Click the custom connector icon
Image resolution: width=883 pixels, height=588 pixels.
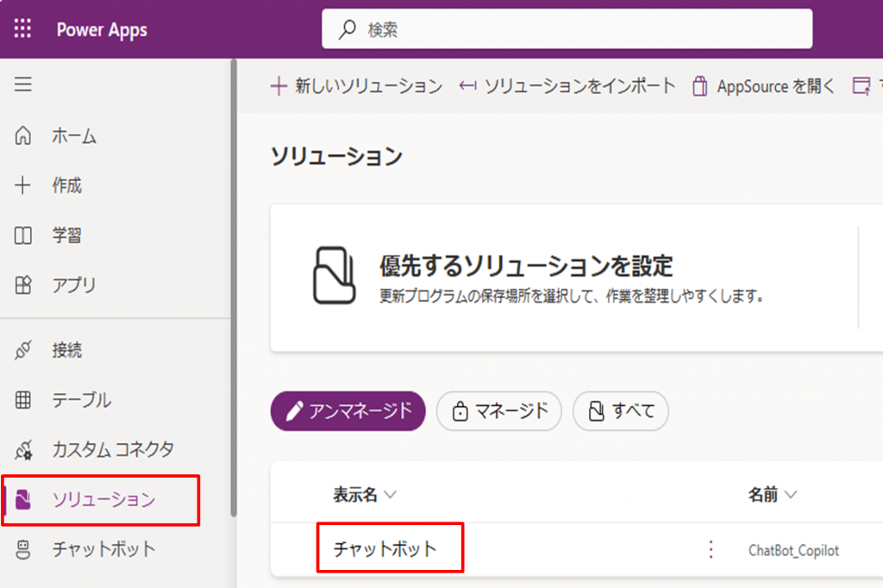[x=23, y=449]
